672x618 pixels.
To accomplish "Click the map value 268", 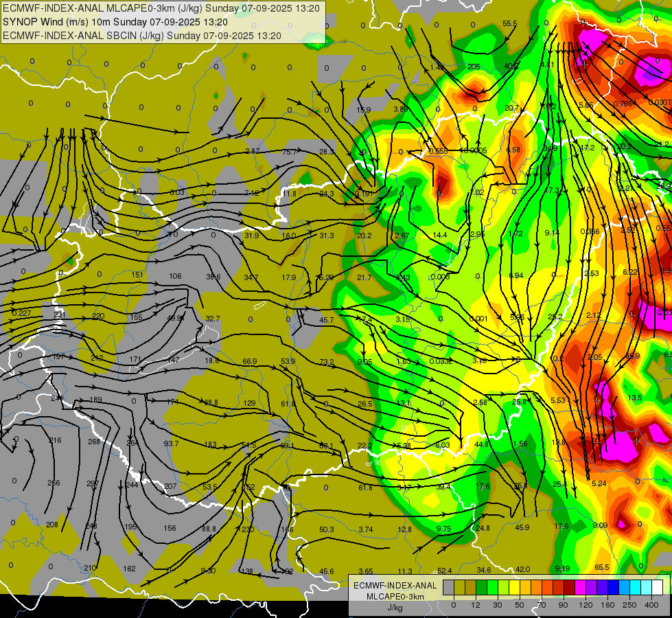I will 94,442.
